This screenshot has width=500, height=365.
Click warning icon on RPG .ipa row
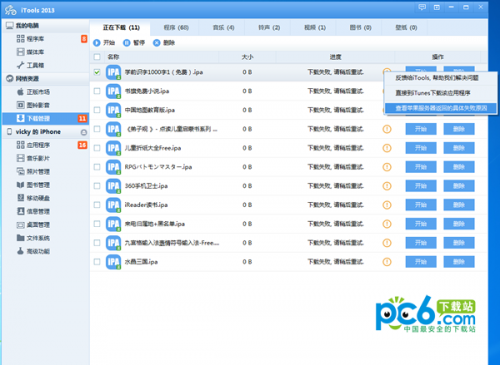(x=387, y=167)
